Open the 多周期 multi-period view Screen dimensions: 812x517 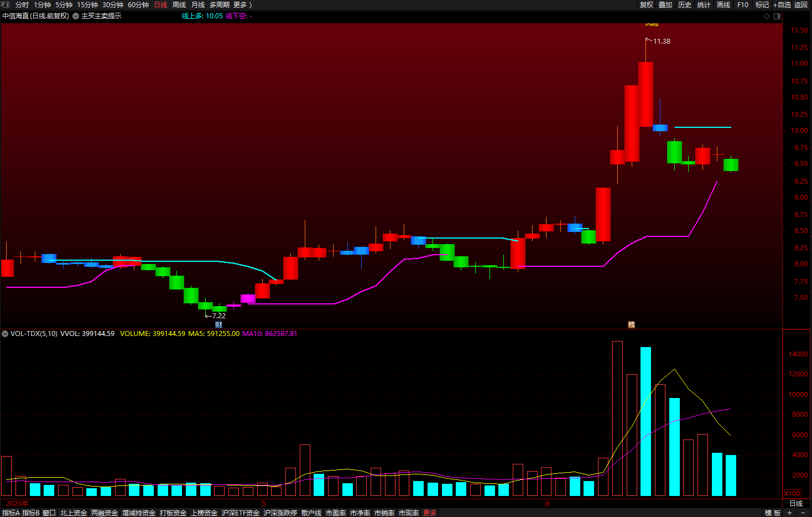(220, 5)
